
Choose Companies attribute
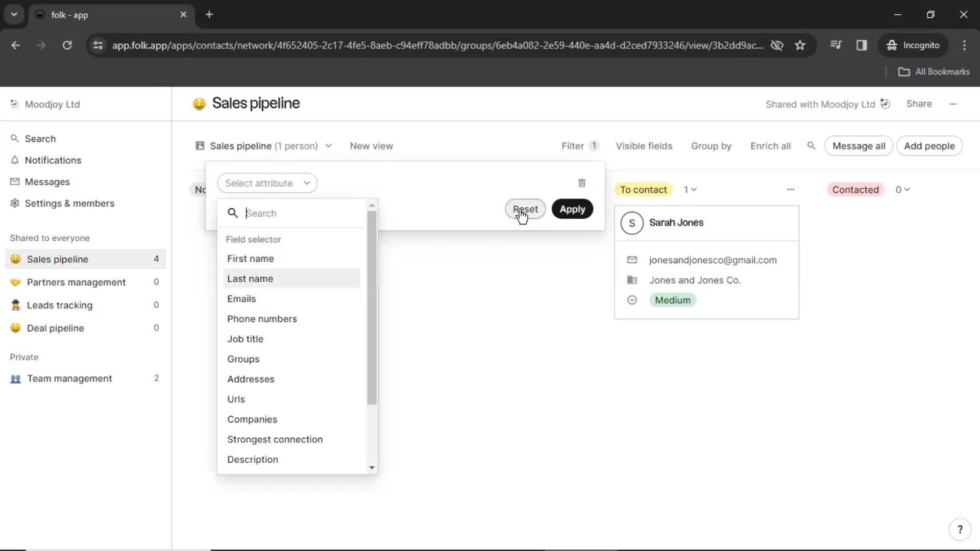[291, 419]
